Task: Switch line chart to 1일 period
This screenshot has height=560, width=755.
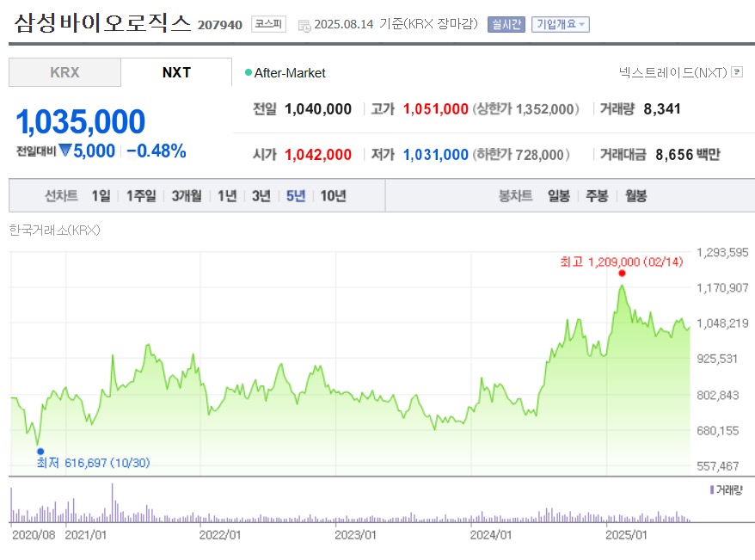Action: coord(101,196)
